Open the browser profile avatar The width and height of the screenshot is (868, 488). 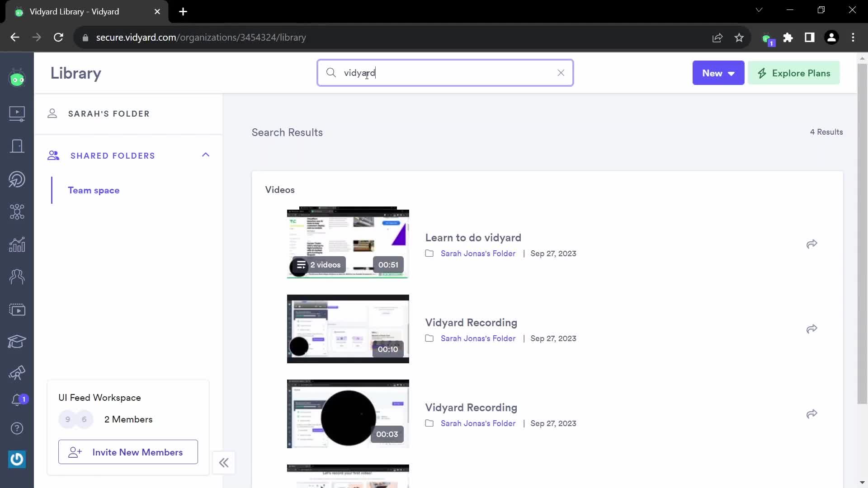[x=831, y=38]
